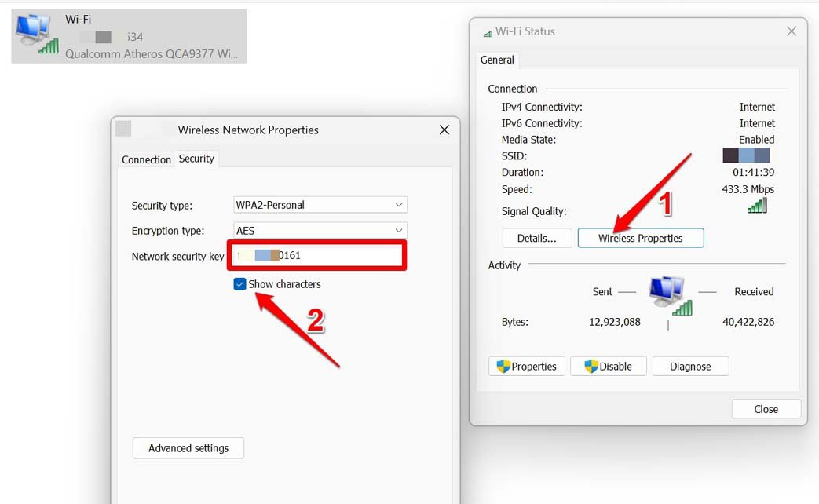Run Diagnose on the connection
This screenshot has width=819, height=504.
point(690,366)
